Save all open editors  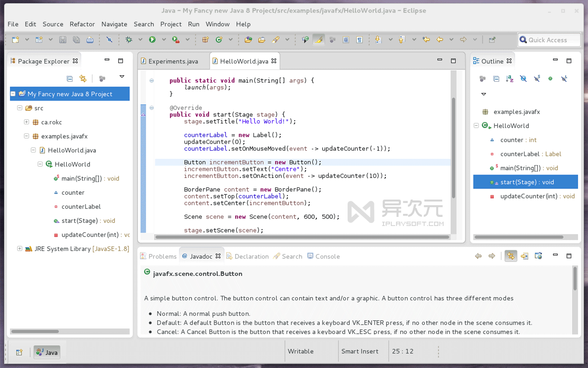click(x=77, y=39)
